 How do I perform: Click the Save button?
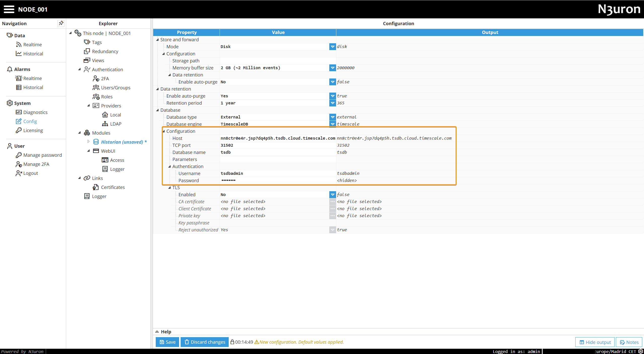click(x=168, y=342)
